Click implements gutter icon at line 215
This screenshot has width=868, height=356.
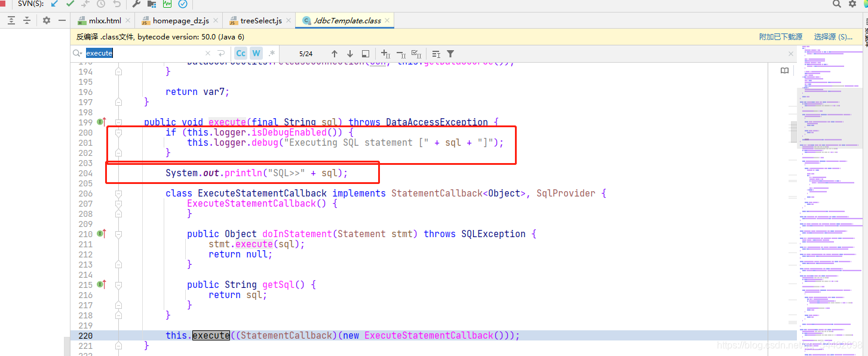pos(101,284)
